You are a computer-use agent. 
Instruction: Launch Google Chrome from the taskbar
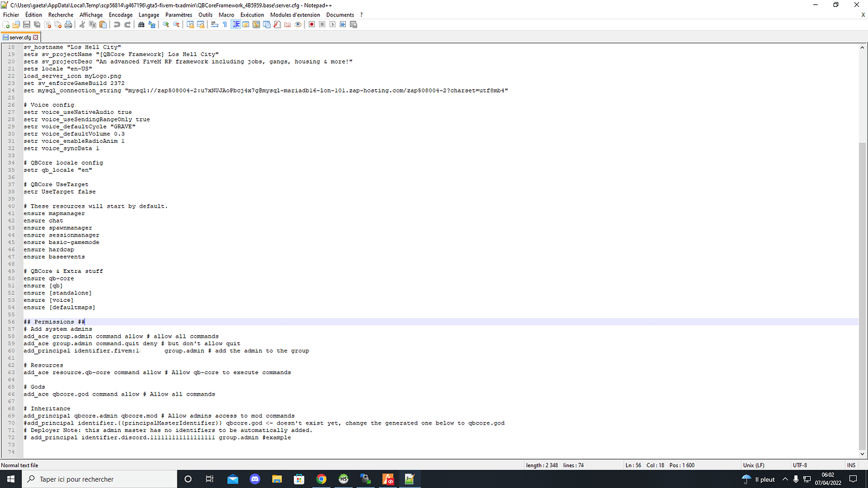coord(322,479)
